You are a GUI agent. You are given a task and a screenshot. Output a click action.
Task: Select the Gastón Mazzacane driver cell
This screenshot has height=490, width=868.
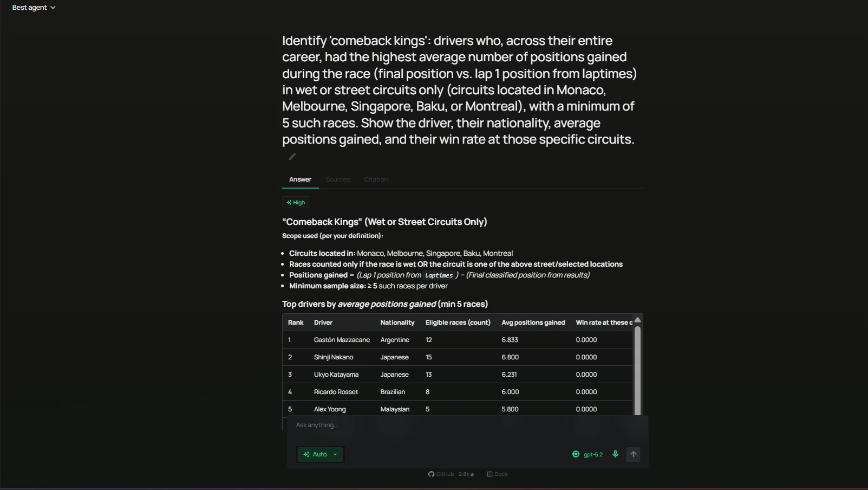pos(342,340)
